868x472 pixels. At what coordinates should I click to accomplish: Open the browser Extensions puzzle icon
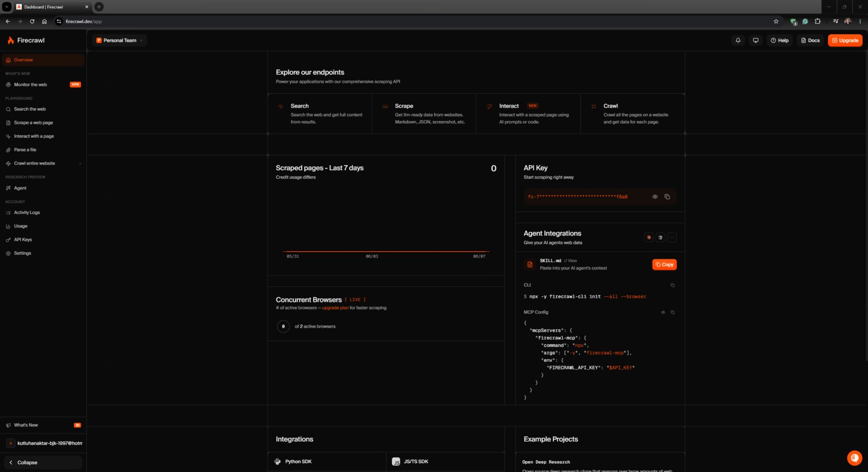click(x=818, y=22)
